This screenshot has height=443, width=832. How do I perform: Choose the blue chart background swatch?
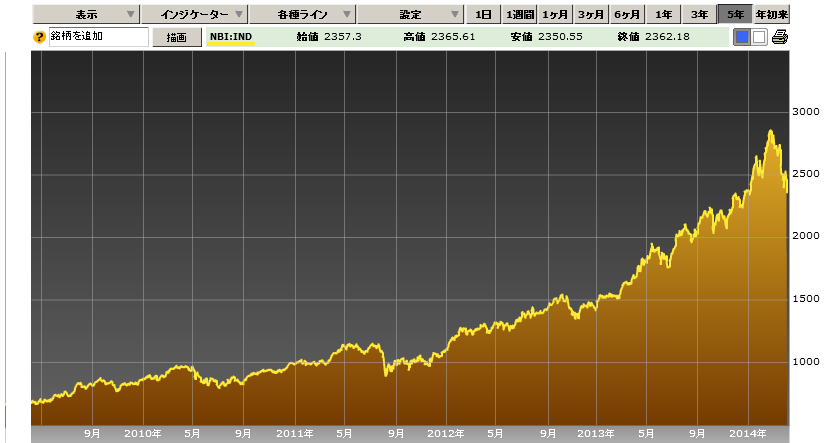click(x=742, y=37)
